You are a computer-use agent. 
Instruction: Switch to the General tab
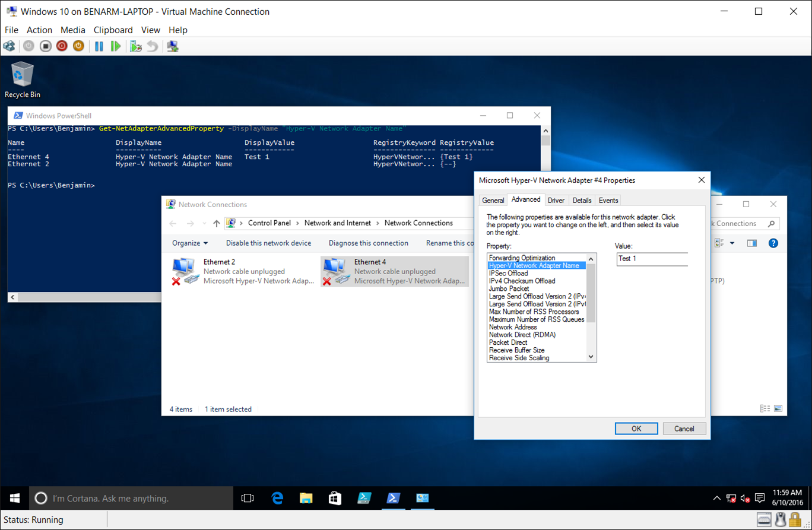pyautogui.click(x=493, y=201)
